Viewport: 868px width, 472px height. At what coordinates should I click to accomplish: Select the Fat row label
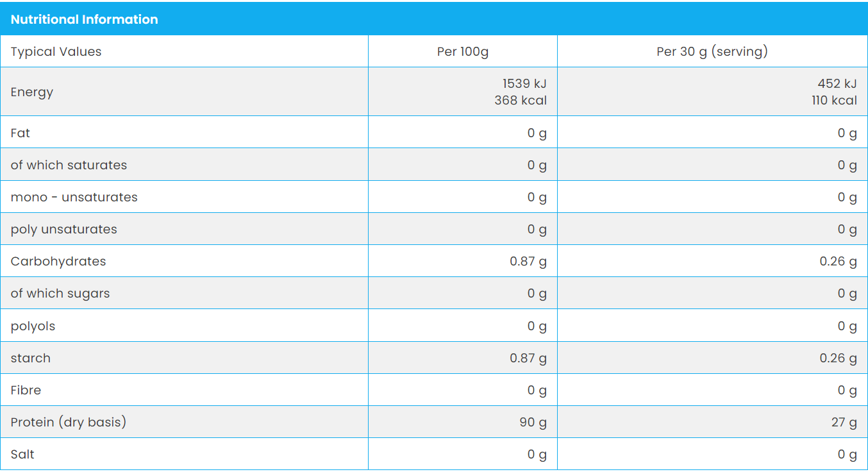pyautogui.click(x=21, y=133)
